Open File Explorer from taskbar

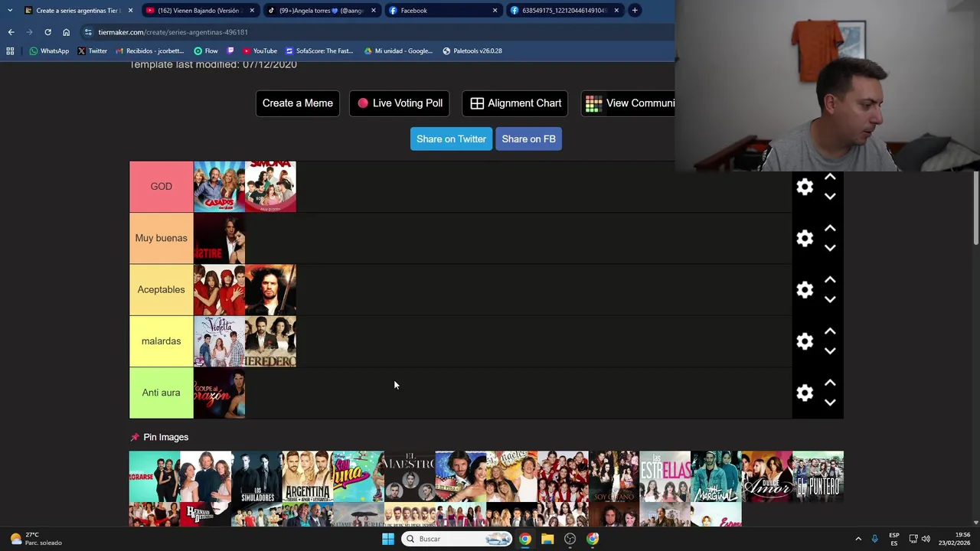(547, 539)
